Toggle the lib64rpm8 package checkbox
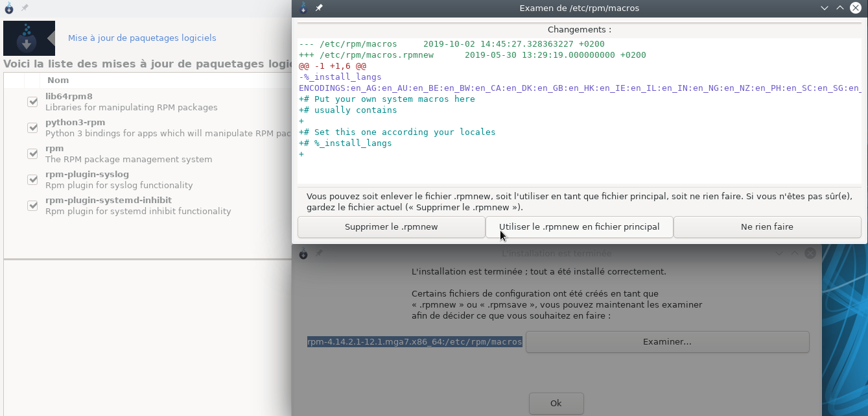This screenshot has width=868, height=416. pos(32,102)
